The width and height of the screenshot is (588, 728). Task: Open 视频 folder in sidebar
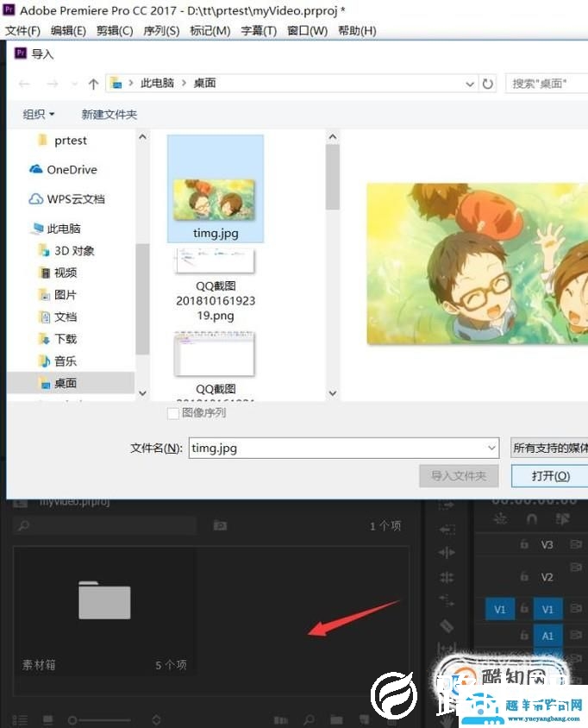(x=58, y=273)
